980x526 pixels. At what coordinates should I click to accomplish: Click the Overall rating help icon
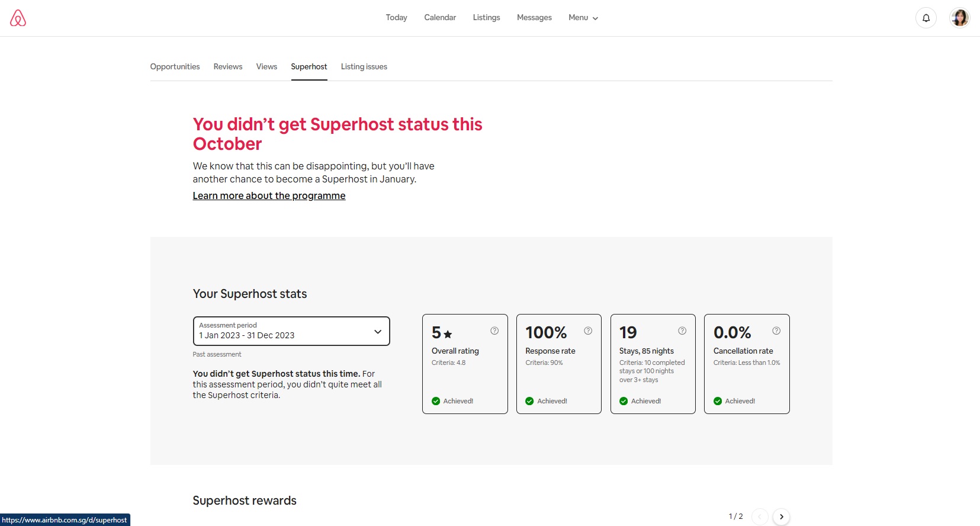(x=494, y=331)
